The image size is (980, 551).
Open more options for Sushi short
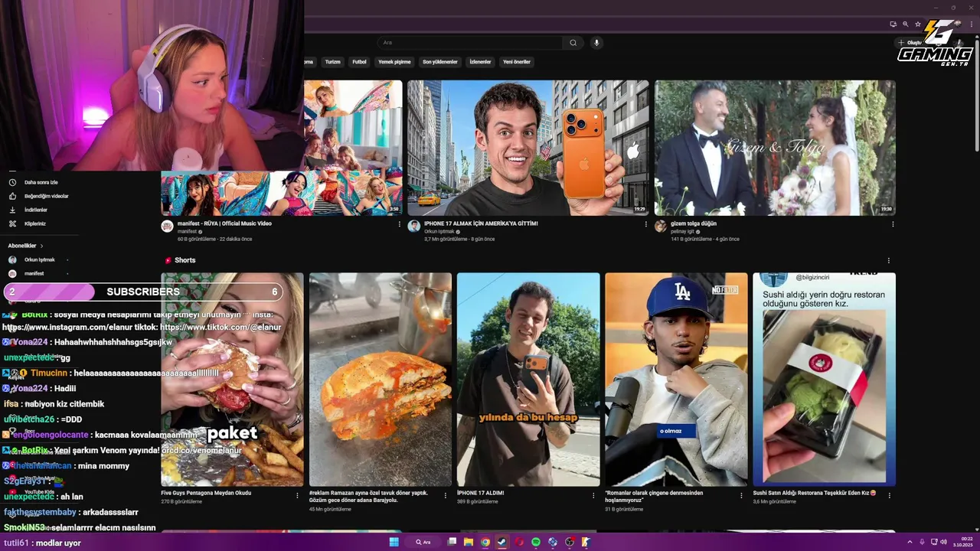[889, 495]
